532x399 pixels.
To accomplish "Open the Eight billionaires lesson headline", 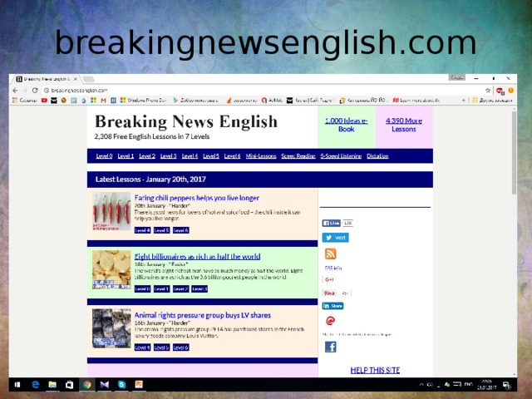I will click(198, 257).
